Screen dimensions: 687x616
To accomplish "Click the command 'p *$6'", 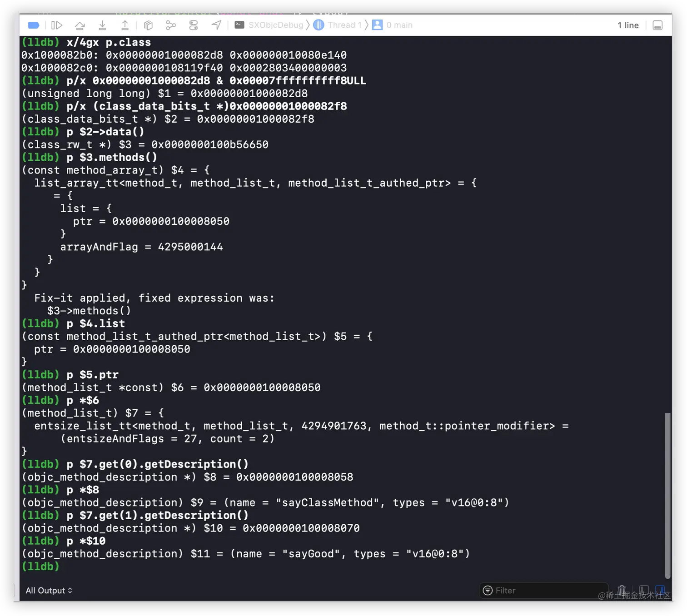I will pos(83,400).
